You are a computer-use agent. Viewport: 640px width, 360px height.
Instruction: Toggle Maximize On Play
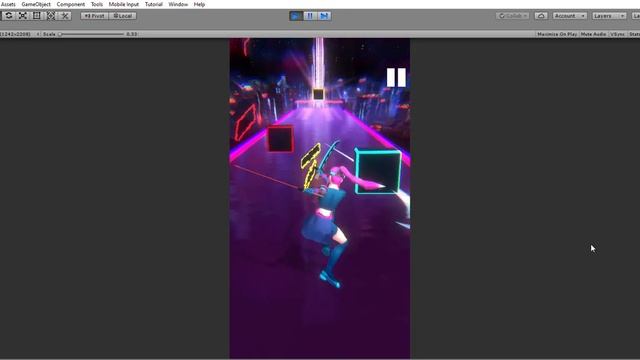point(557,34)
